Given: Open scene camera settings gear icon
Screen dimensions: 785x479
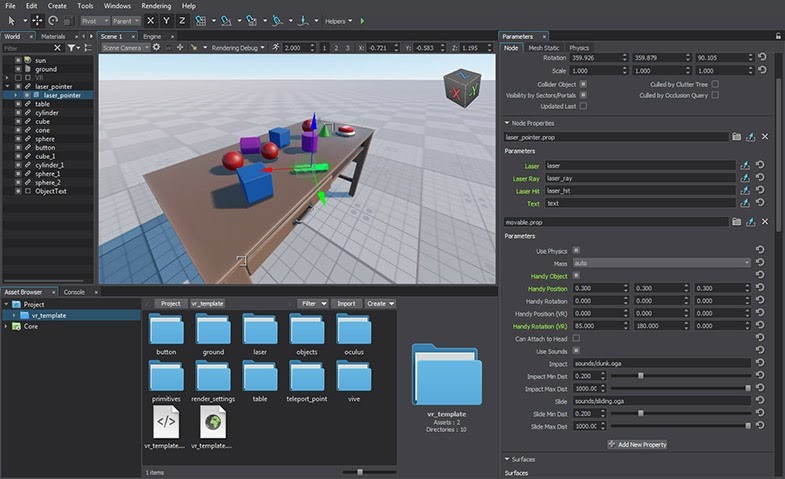Looking at the screenshot, I should tap(156, 47).
